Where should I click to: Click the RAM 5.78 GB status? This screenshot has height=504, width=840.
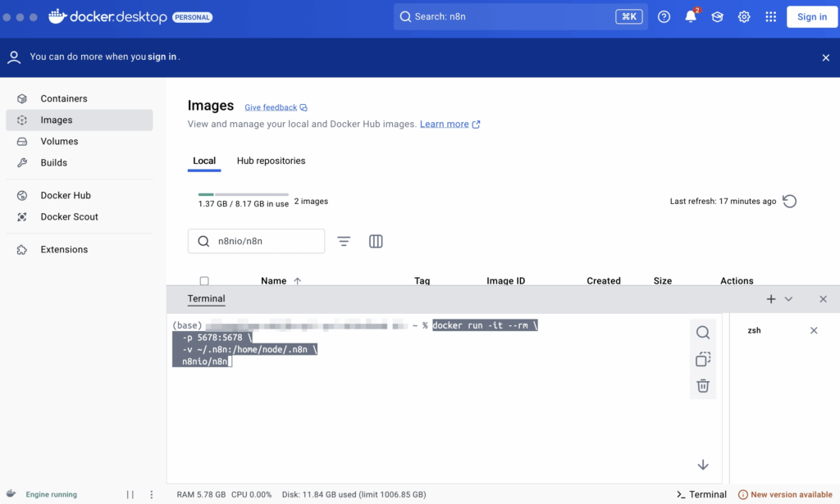202,494
